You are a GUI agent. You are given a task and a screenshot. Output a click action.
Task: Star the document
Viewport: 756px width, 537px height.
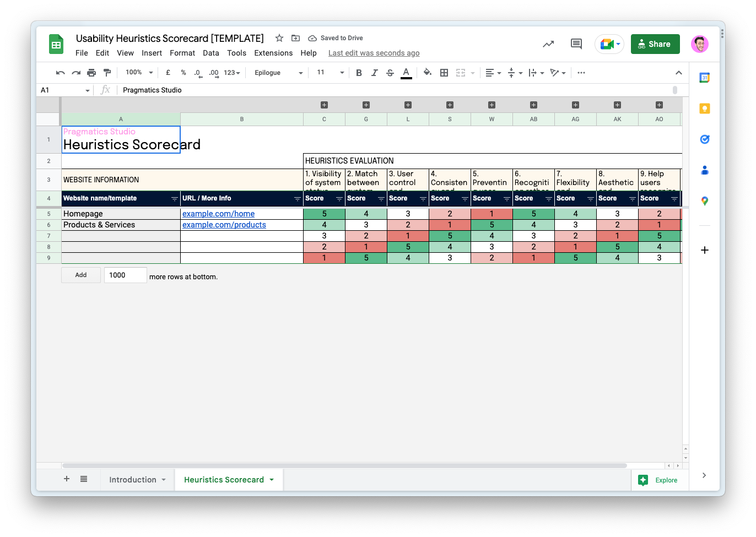pyautogui.click(x=279, y=38)
